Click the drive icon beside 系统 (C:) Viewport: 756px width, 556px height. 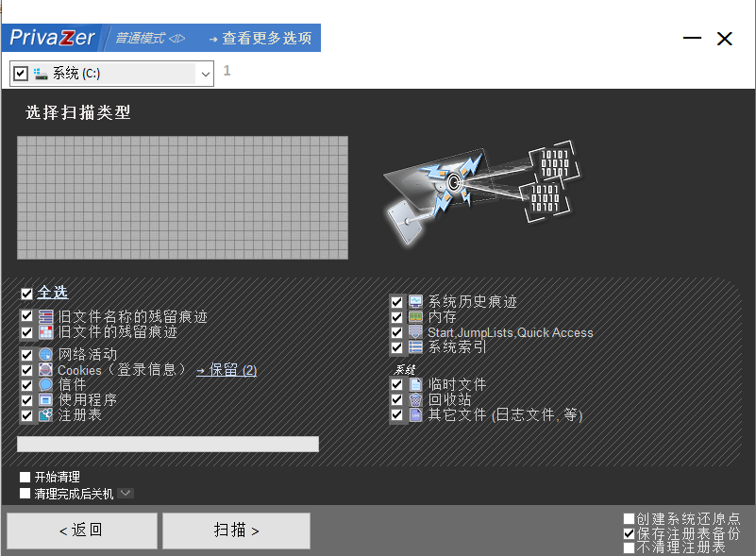click(x=41, y=74)
